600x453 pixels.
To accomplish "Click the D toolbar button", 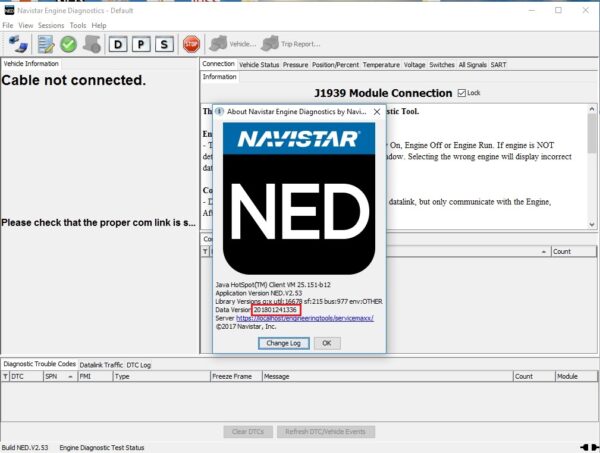I will point(118,44).
